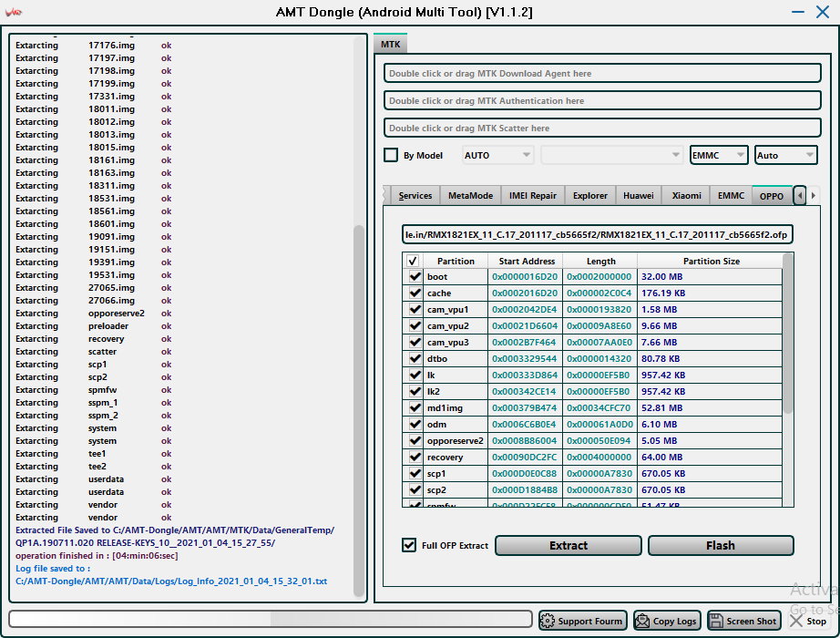Click the bottom progress bar
The width and height of the screenshot is (840, 638).
(x=271, y=619)
